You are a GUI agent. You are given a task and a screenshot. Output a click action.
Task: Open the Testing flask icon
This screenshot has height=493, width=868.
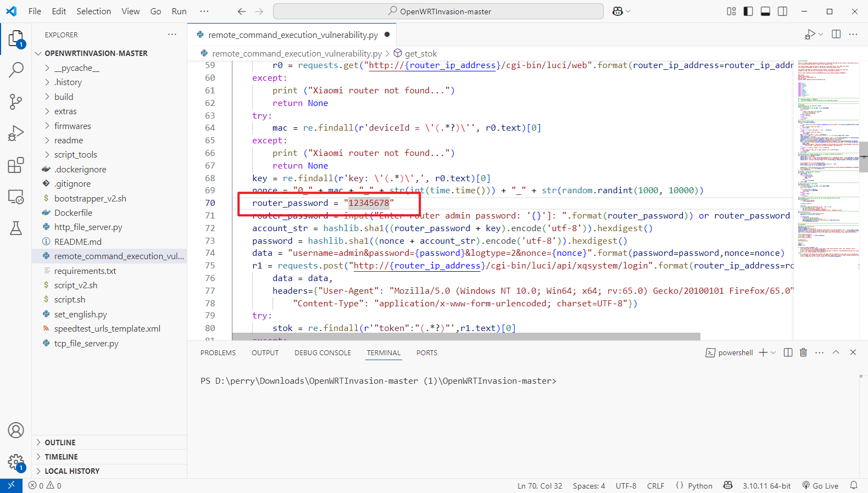(16, 228)
